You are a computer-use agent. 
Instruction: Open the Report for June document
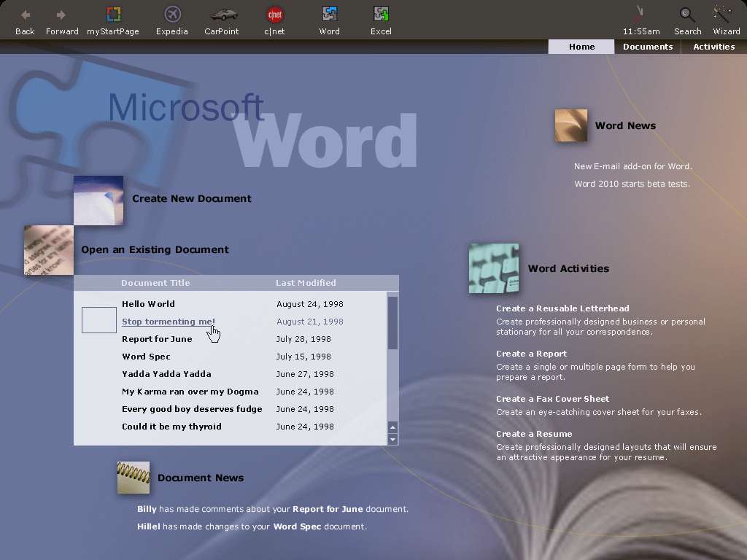[157, 339]
